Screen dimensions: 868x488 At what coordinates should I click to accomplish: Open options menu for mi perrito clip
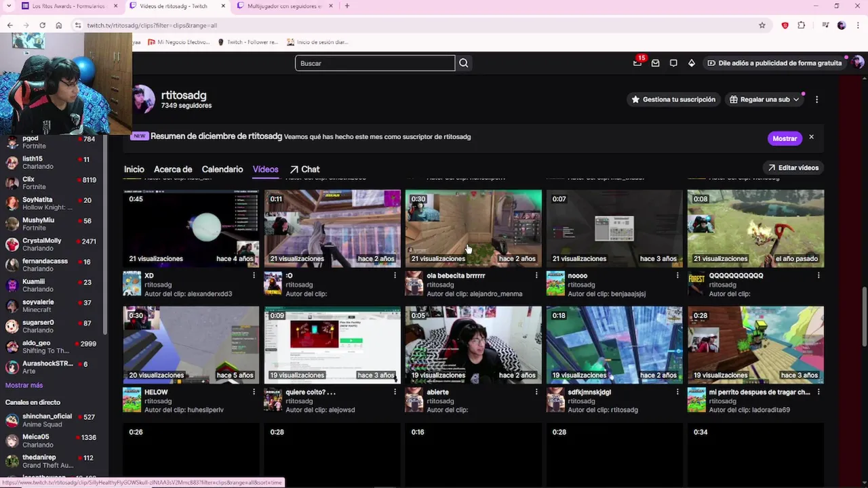(x=818, y=392)
